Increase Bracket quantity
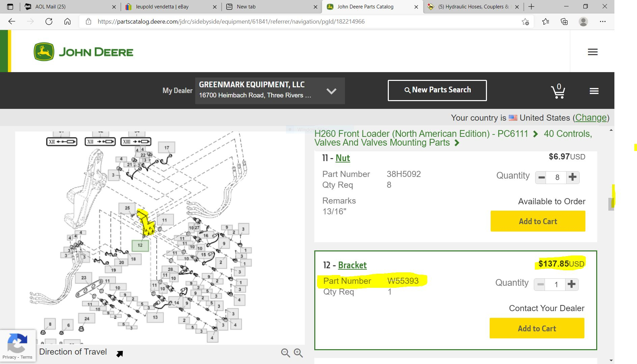This screenshot has height=364, width=637. [572, 284]
